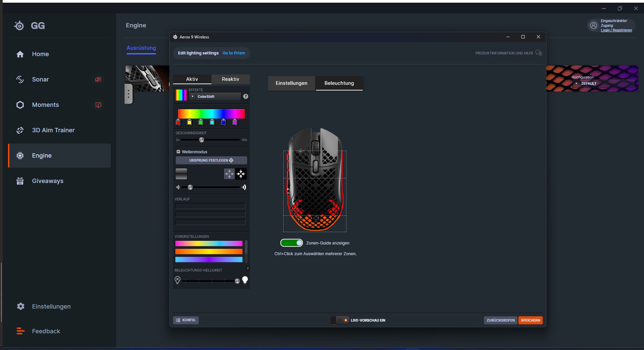This screenshot has width=644, height=350.
Task: Click the rainbow effect preview swatch
Action: (x=181, y=95)
